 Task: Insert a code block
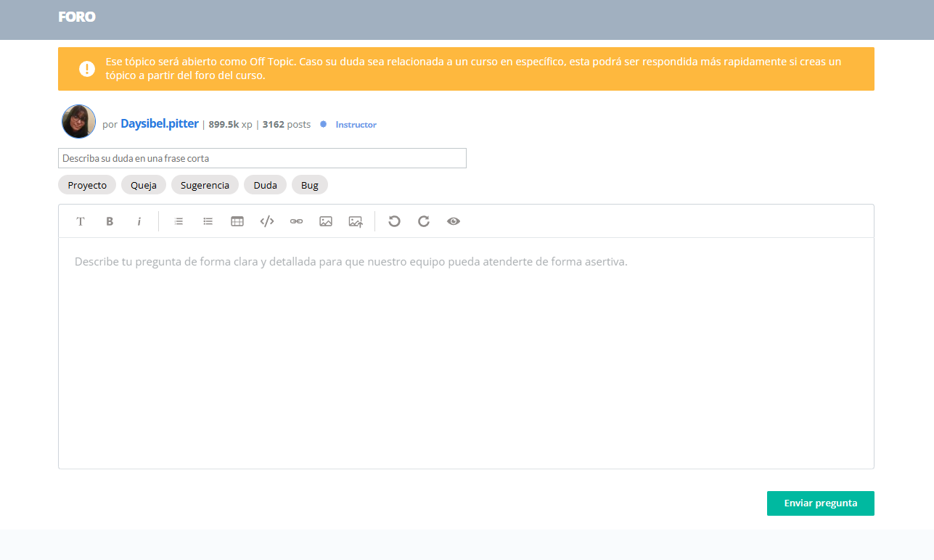click(267, 221)
